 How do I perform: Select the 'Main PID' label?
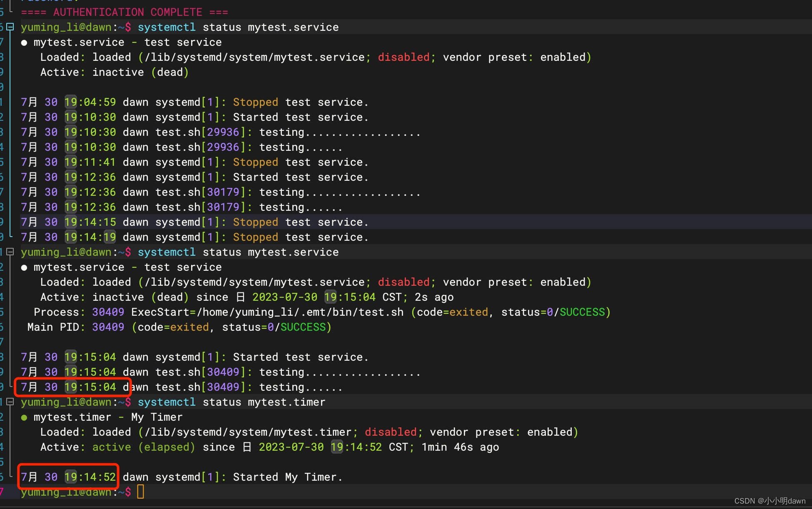pos(53,327)
